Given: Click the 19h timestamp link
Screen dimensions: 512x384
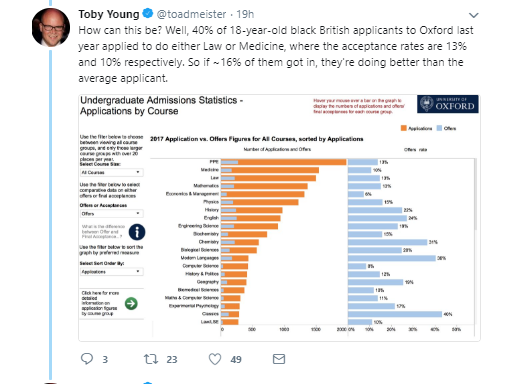Looking at the screenshot, I should point(245,14).
